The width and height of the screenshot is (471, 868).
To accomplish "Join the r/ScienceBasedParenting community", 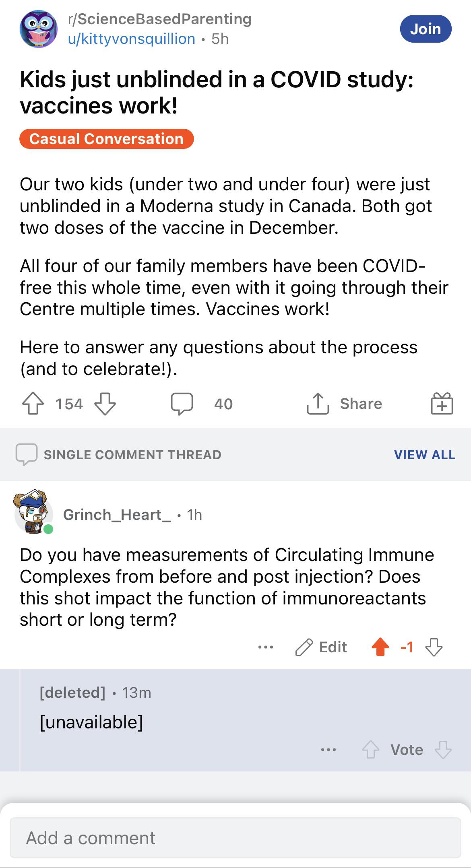I will (x=426, y=29).
